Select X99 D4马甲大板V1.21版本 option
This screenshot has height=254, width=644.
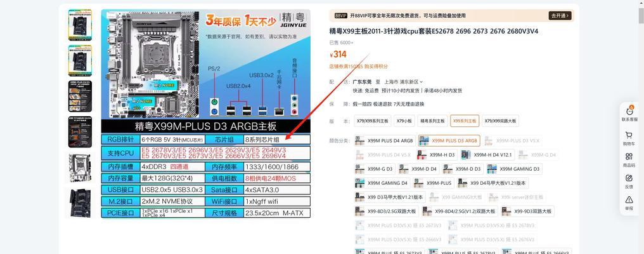493,183
